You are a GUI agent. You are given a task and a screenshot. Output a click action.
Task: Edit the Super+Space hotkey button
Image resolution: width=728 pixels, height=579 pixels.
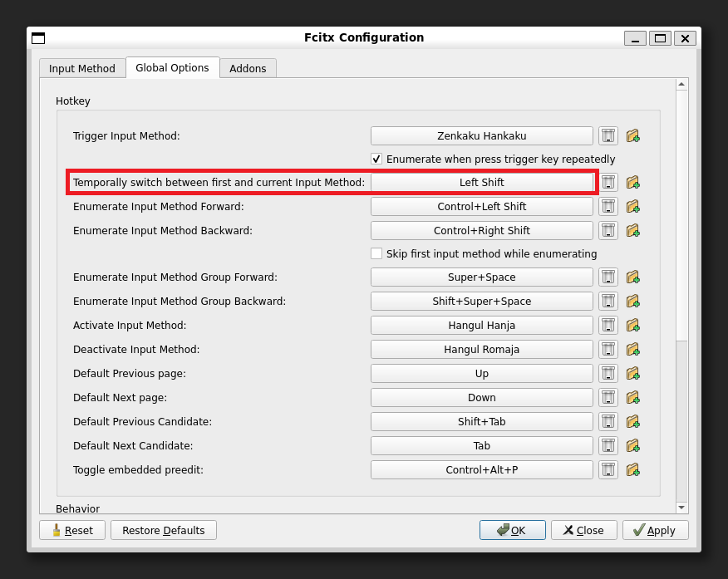482,277
